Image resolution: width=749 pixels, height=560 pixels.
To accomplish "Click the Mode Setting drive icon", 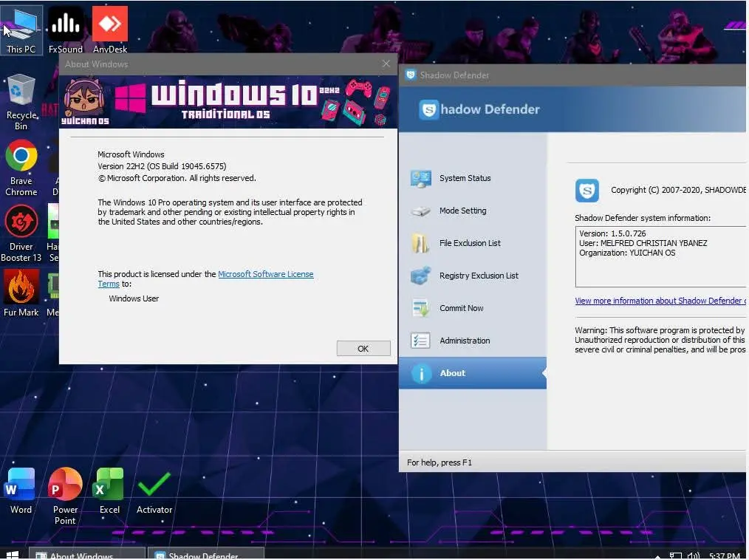I will 421,211.
